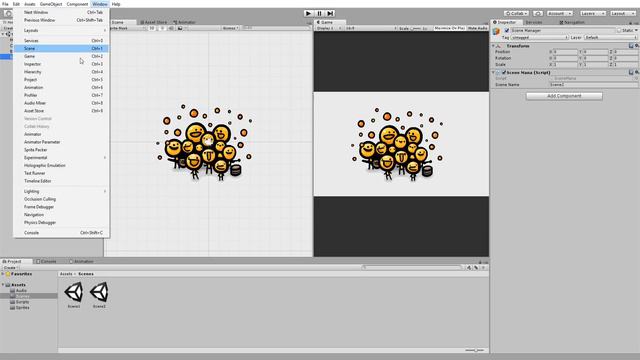Toggle the Static checkbox in Inspector

click(619, 30)
